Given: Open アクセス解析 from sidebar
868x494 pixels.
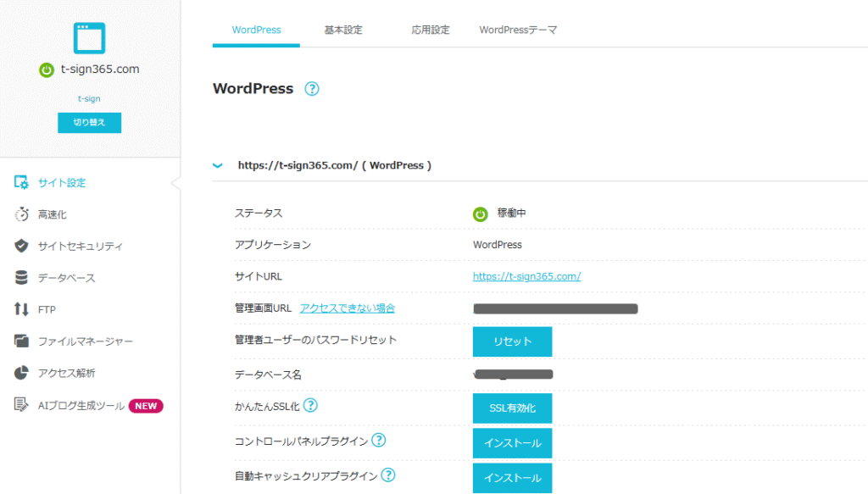Looking at the screenshot, I should click(x=66, y=374).
